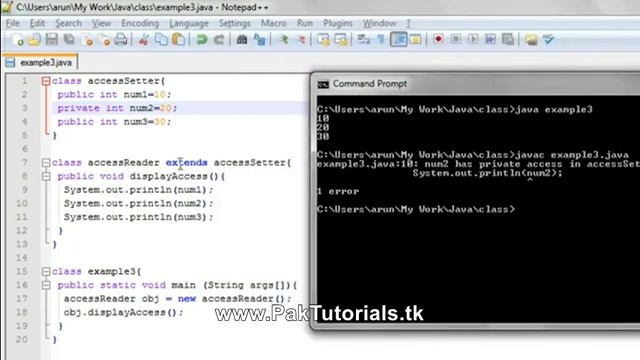Click the Print icon

pos(121,40)
